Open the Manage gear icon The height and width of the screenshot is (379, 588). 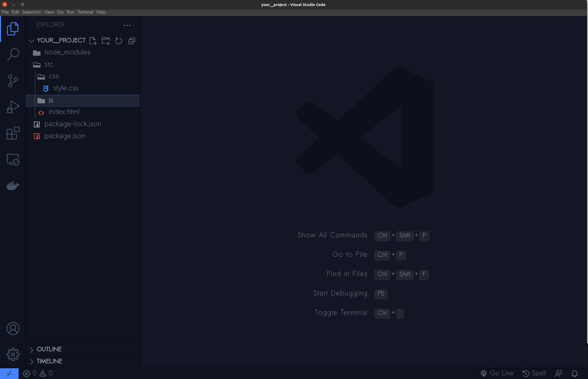tap(13, 354)
